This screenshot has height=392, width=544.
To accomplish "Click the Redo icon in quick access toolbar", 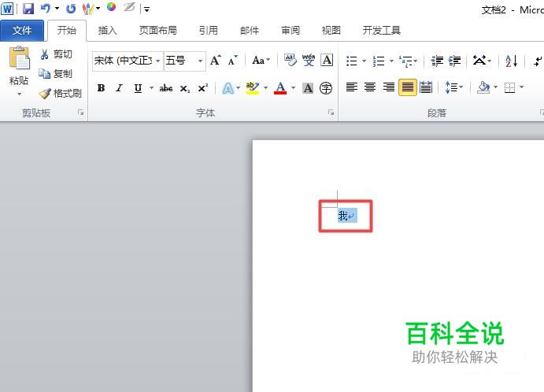I will [x=71, y=9].
